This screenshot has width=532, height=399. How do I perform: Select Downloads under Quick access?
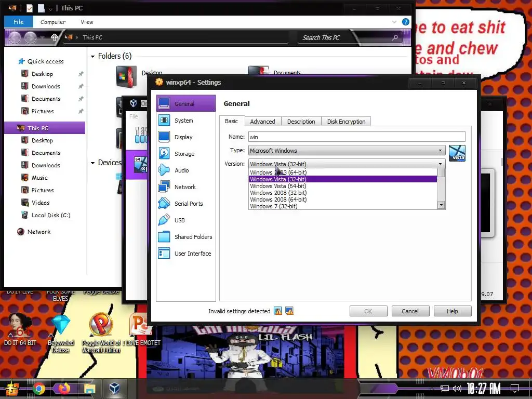point(46,86)
